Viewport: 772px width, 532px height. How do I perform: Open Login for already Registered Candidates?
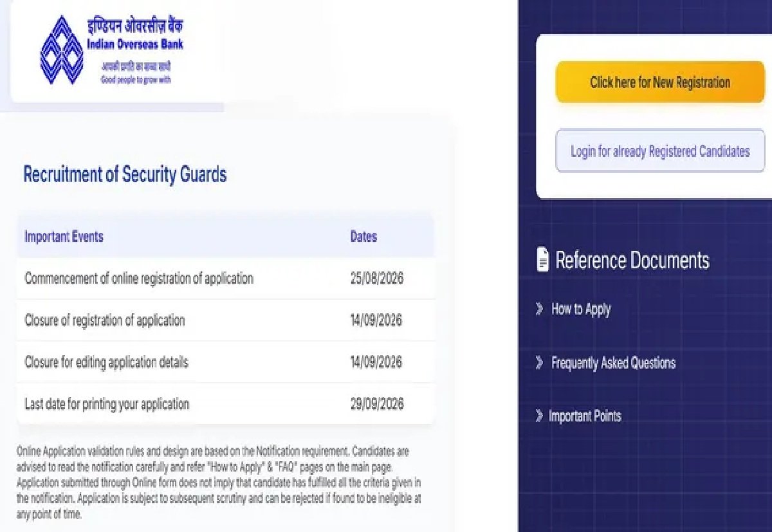point(660,151)
